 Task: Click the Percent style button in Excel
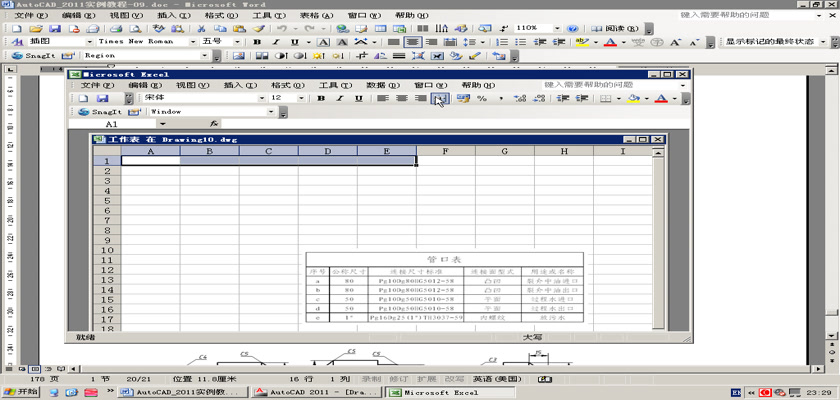pos(482,99)
